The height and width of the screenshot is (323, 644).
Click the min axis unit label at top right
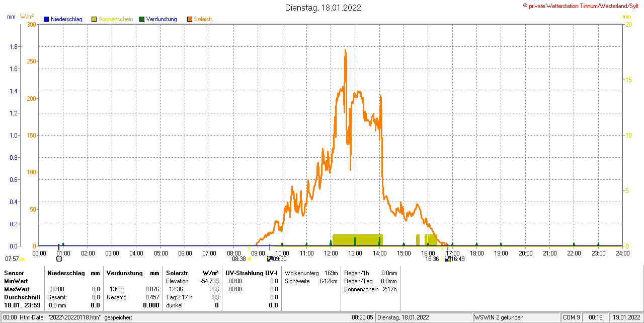coord(627,17)
